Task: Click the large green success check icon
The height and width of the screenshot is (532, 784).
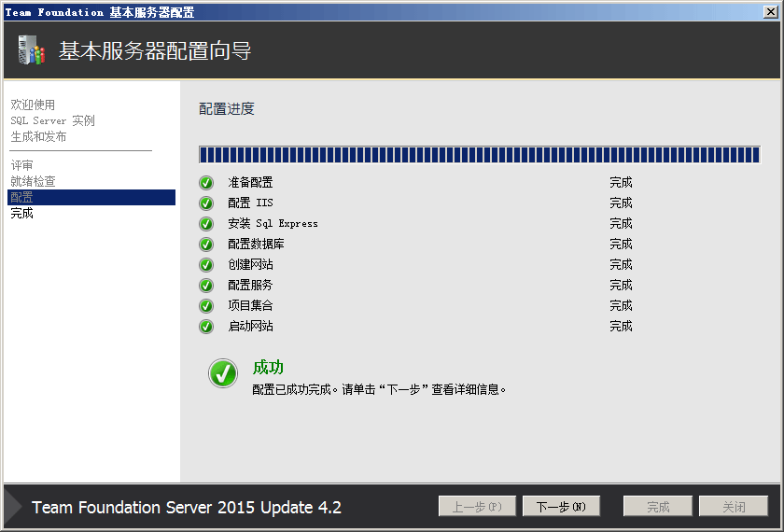Action: (x=223, y=373)
